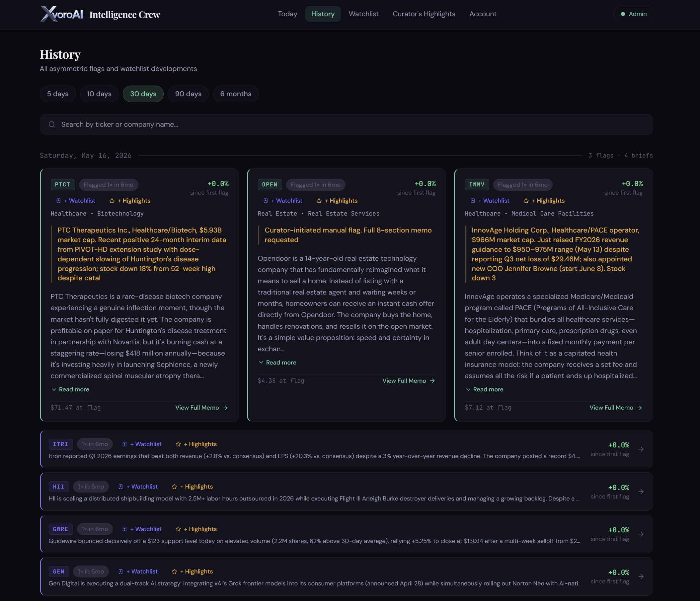The height and width of the screenshot is (601, 700).
Task: Click chevron next to Opendoor Read more
Action: [x=261, y=363]
